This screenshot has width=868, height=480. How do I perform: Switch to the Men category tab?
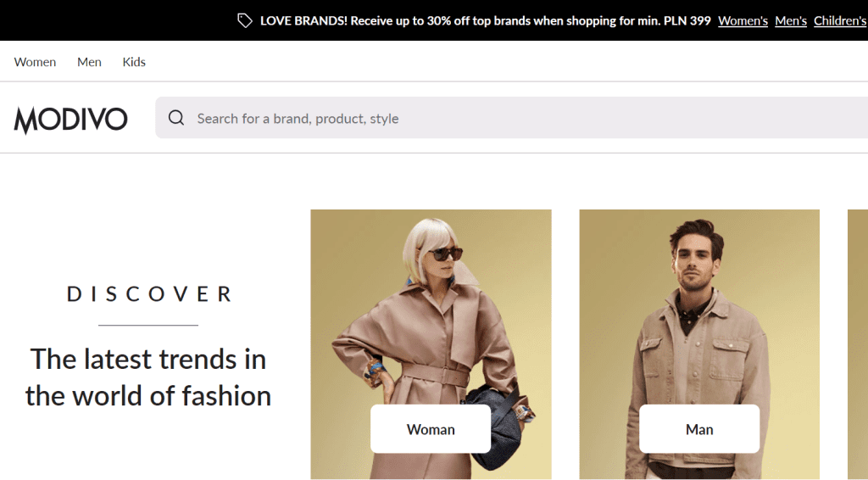(89, 62)
